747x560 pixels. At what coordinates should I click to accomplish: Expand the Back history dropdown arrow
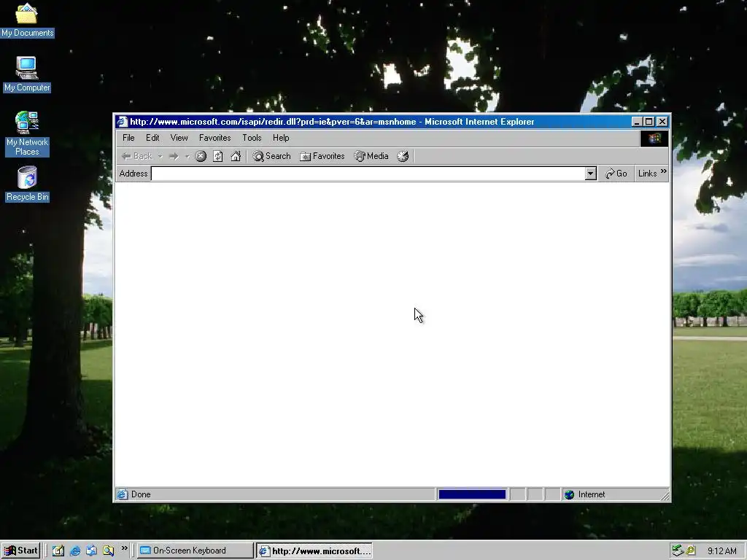(x=160, y=156)
